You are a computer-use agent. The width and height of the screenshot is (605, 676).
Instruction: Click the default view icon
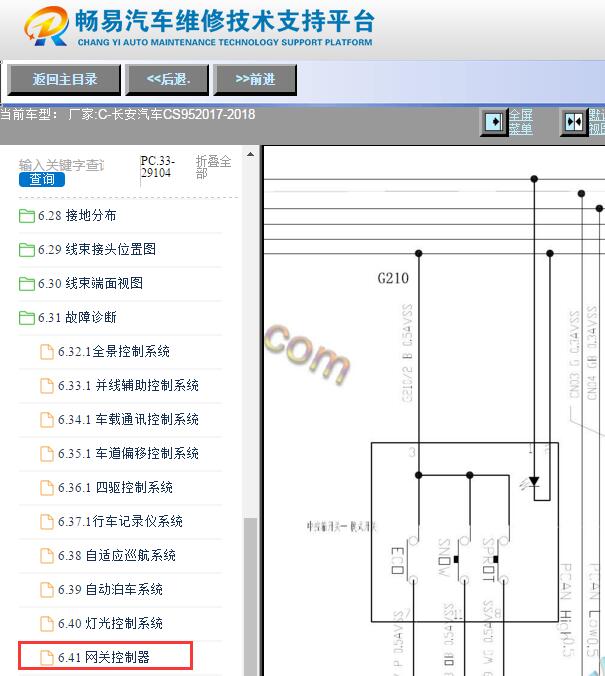[574, 122]
